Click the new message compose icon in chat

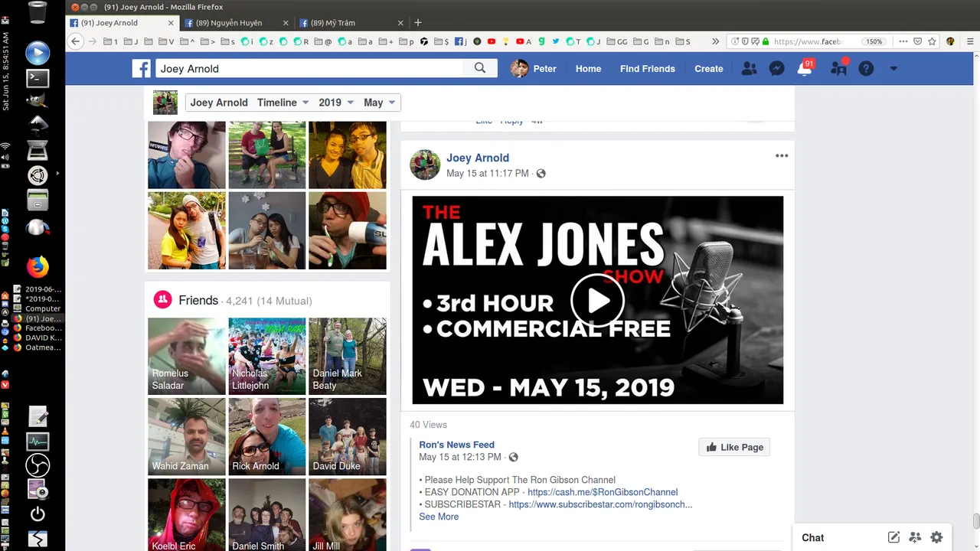(893, 537)
